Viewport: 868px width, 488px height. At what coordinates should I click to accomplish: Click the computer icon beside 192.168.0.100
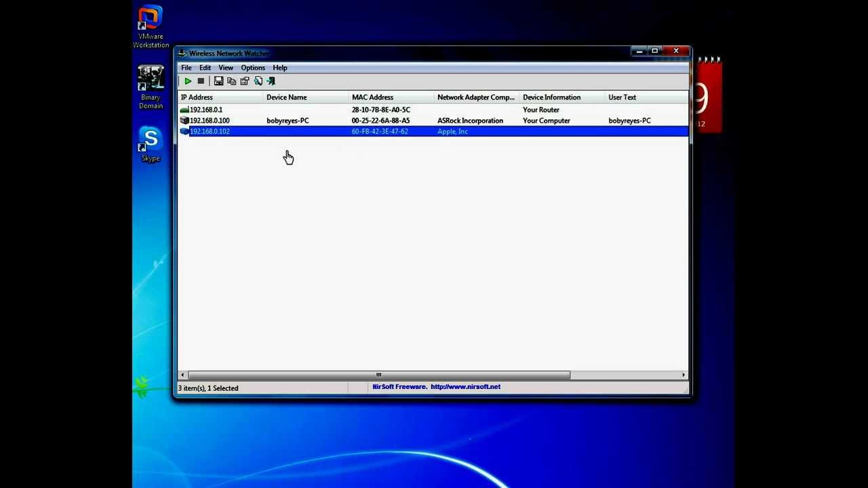click(x=184, y=121)
